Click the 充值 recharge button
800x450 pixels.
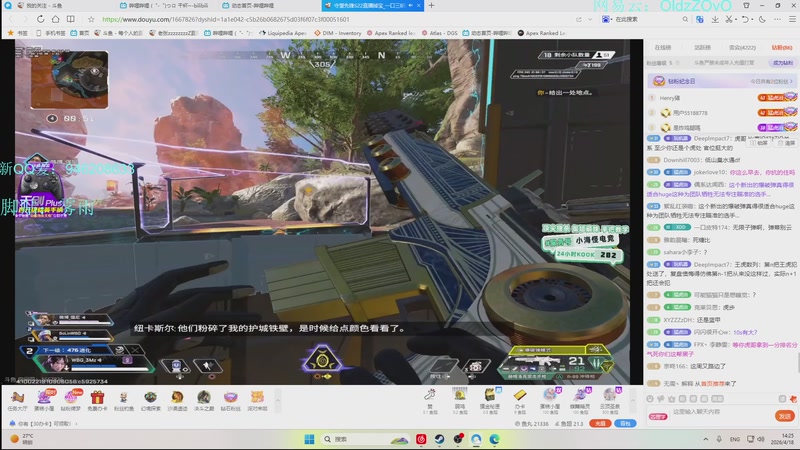point(600,423)
